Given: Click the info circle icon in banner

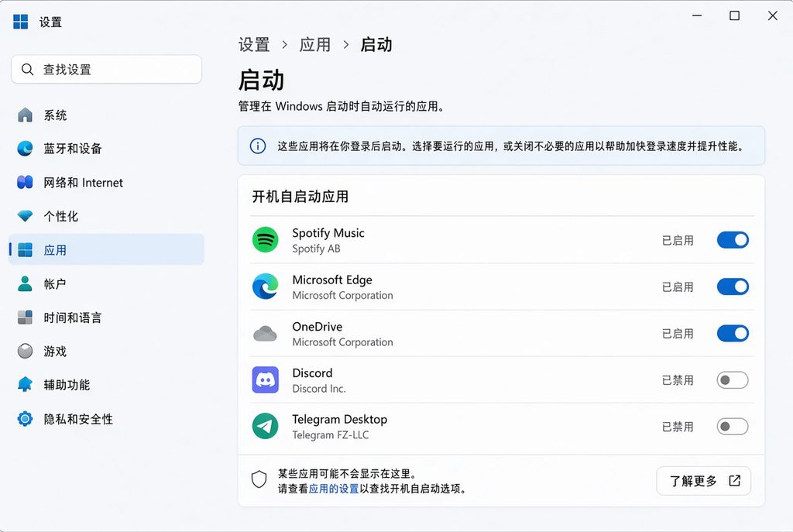Looking at the screenshot, I should (258, 146).
